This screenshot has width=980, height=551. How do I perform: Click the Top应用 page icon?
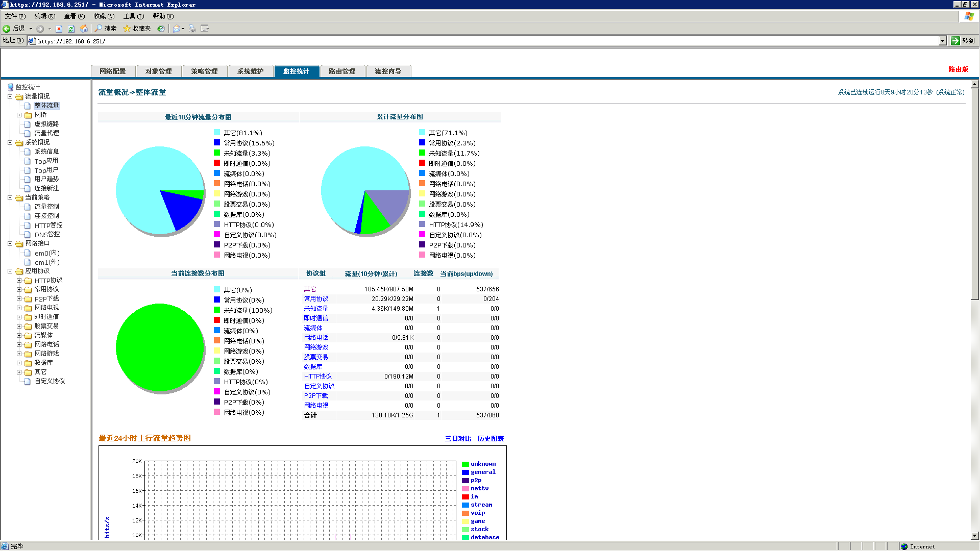(x=28, y=161)
